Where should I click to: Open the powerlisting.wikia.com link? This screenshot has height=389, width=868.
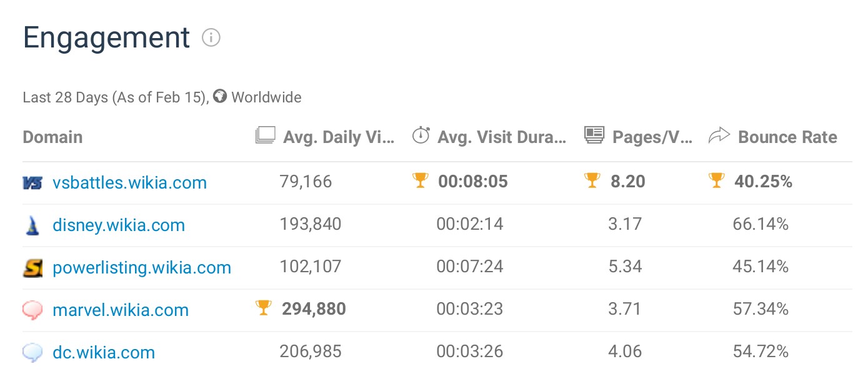click(142, 268)
